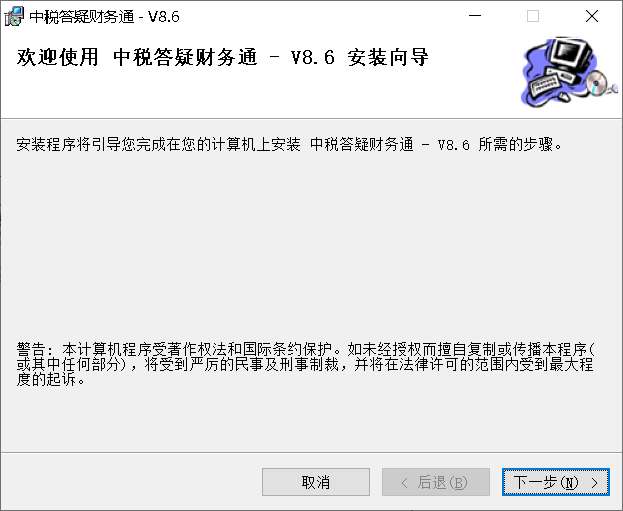Proceed with the 下一步(N) button
Image resolution: width=623 pixels, height=511 pixels.
coord(555,482)
